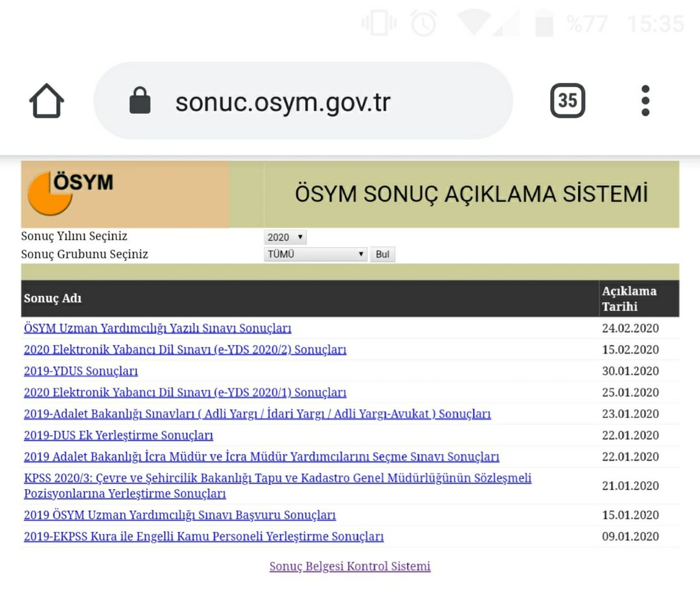
Task: Open 2019 ÖSYM Uzman Yardımcılığı Başvuru Sonuçları
Action: (180, 515)
